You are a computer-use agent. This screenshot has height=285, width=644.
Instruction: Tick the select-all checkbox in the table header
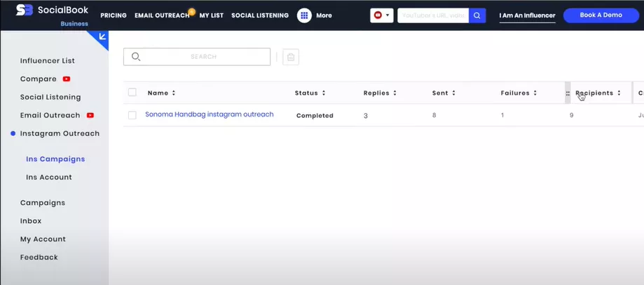point(132,93)
